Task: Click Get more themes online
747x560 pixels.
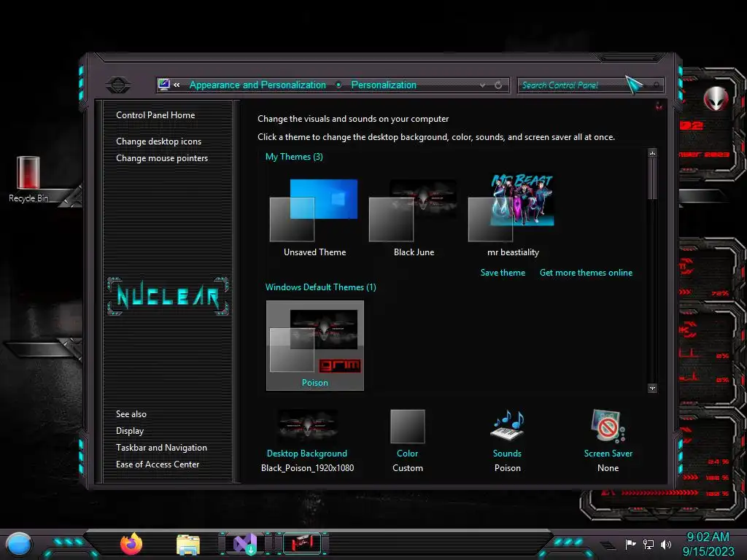Action: tap(586, 273)
